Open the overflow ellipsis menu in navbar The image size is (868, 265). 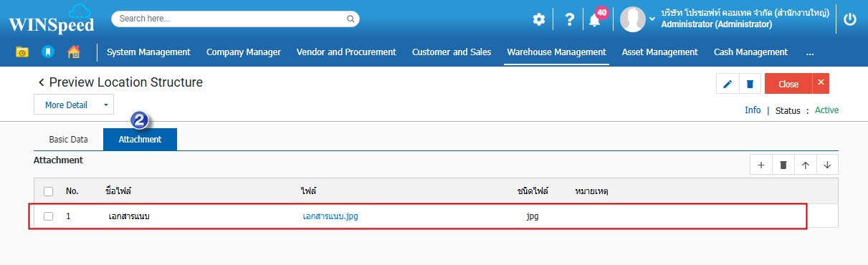(810, 52)
